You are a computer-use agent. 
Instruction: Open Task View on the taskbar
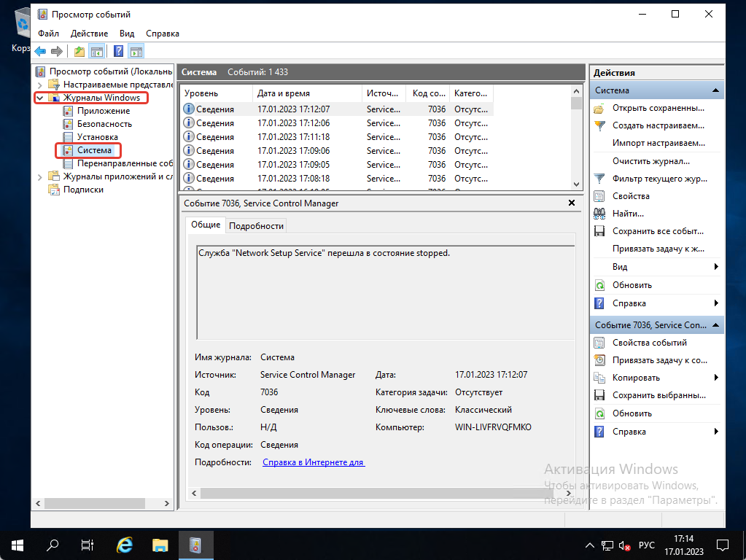click(x=87, y=545)
